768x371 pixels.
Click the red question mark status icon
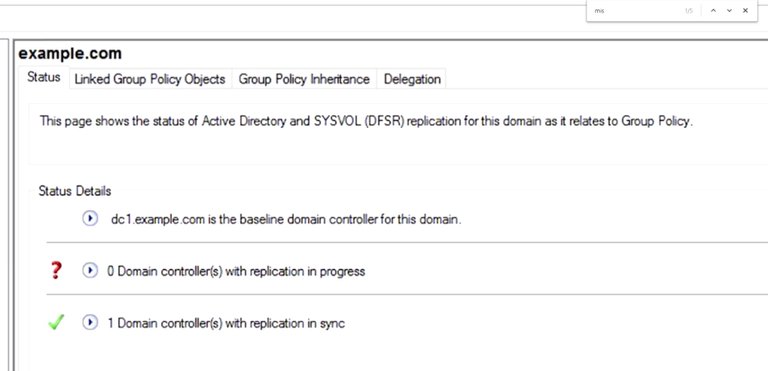tap(56, 270)
